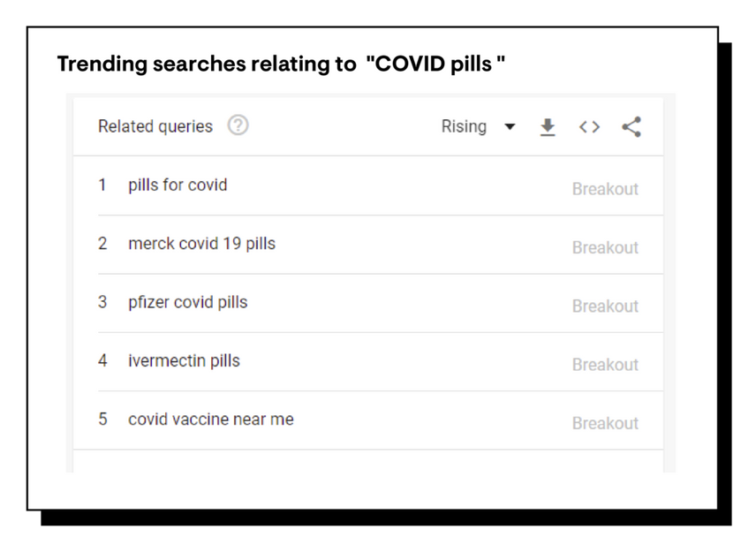756x552 pixels.
Task: Click the Related queries panel title
Action: [155, 126]
